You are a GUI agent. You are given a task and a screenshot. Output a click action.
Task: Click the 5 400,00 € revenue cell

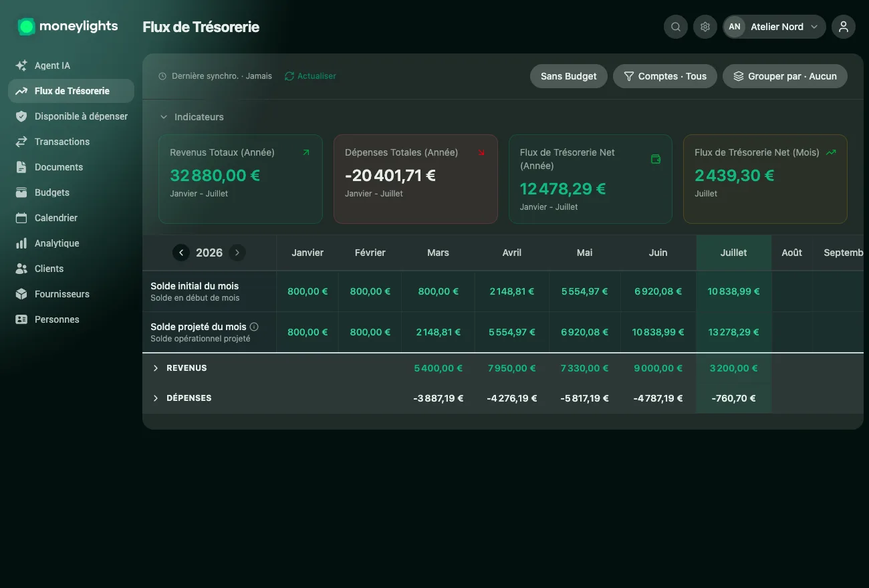coord(439,368)
